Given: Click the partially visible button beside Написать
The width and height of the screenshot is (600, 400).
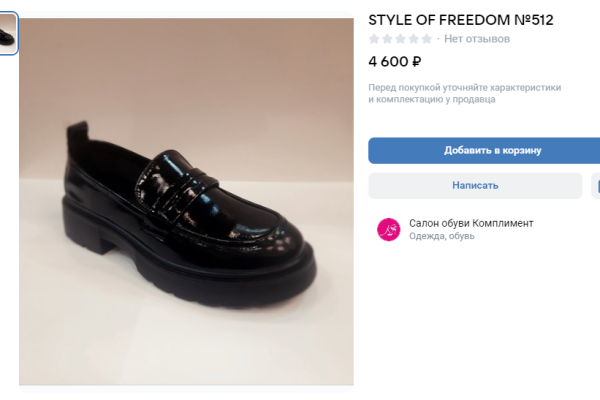Looking at the screenshot, I should (x=596, y=185).
